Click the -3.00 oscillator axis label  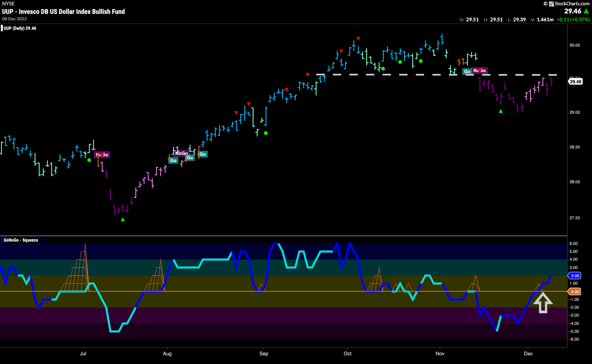coord(574,315)
